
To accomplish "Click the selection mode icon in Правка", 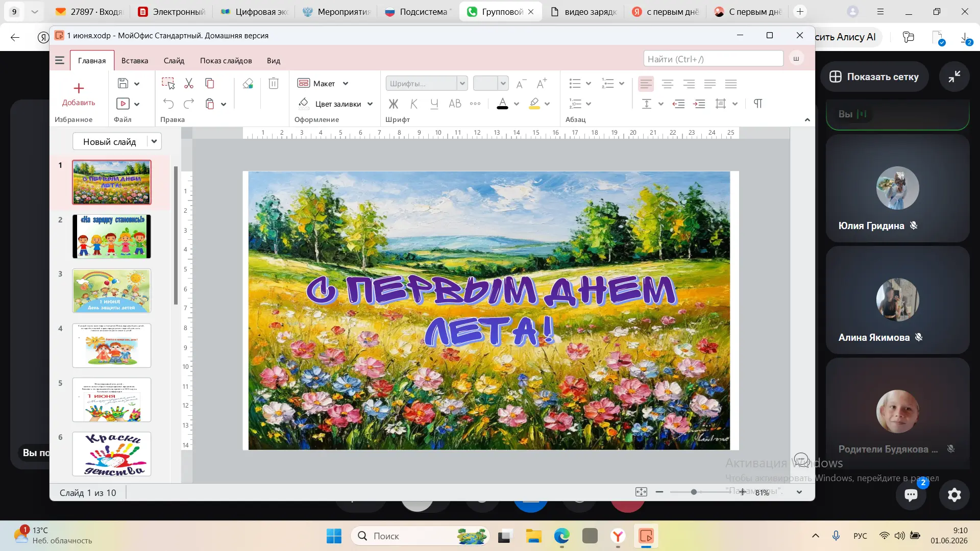I will 168,84.
